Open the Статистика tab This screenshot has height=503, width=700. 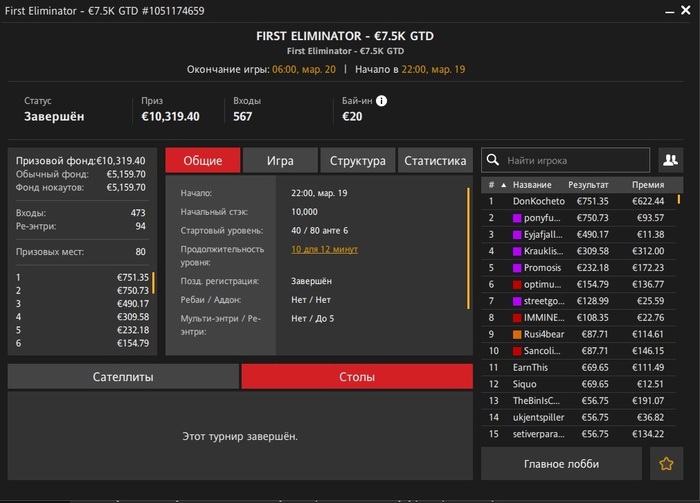(x=435, y=160)
